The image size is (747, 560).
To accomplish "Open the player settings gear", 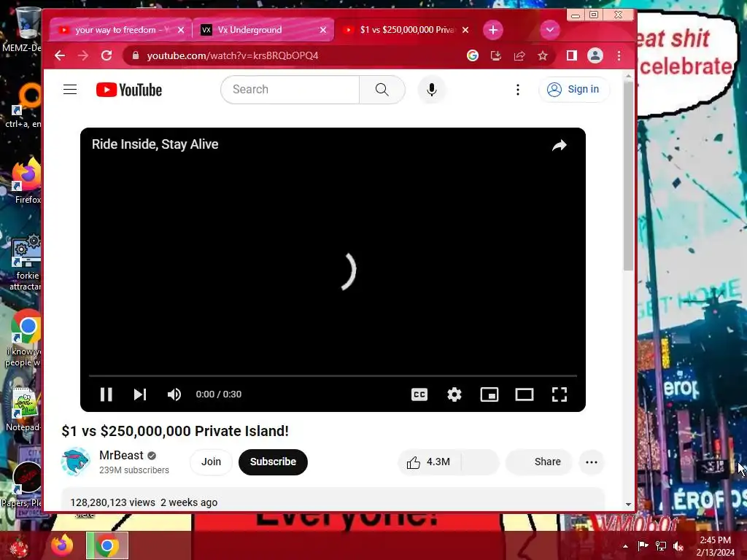I will [x=454, y=394].
